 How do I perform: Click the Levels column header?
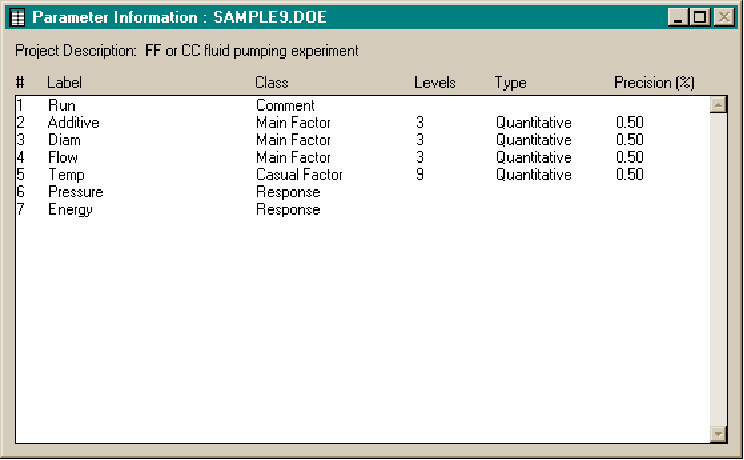(x=435, y=83)
